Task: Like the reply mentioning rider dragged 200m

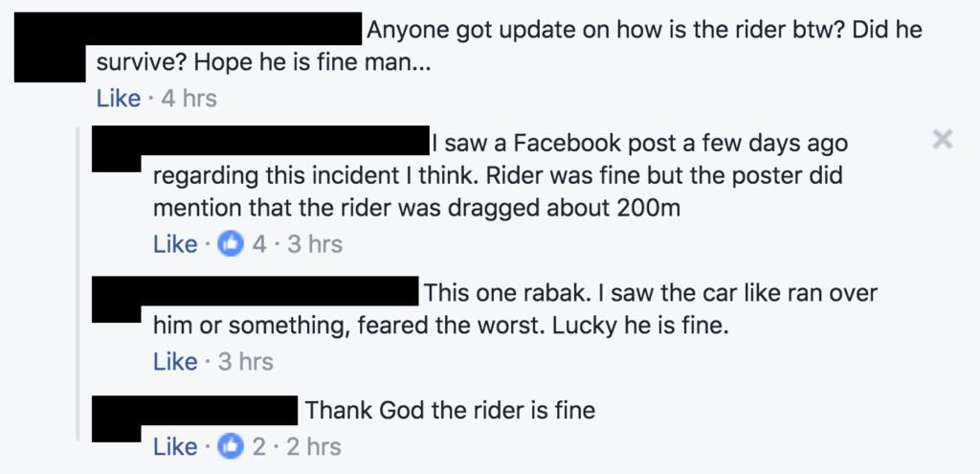Action: point(174,244)
